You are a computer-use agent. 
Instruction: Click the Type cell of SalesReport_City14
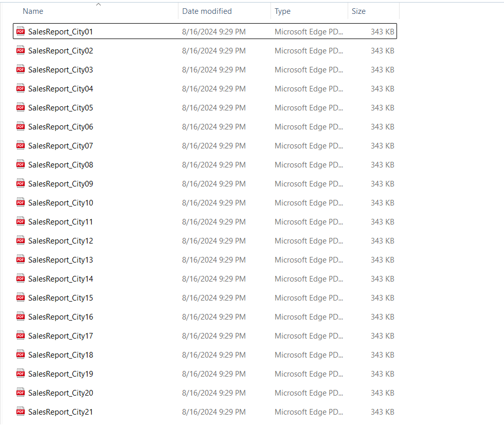(309, 278)
